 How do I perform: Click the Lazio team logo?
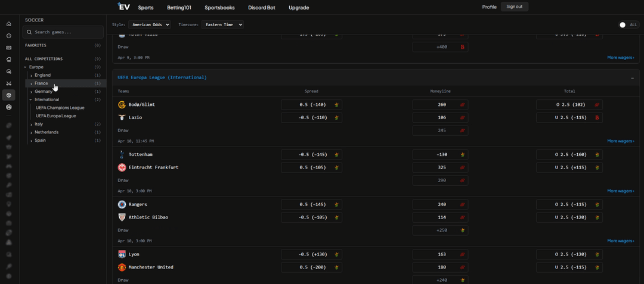click(122, 118)
